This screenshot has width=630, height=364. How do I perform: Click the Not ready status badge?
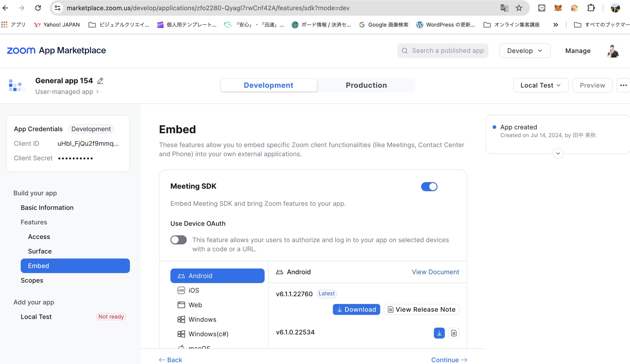click(111, 317)
